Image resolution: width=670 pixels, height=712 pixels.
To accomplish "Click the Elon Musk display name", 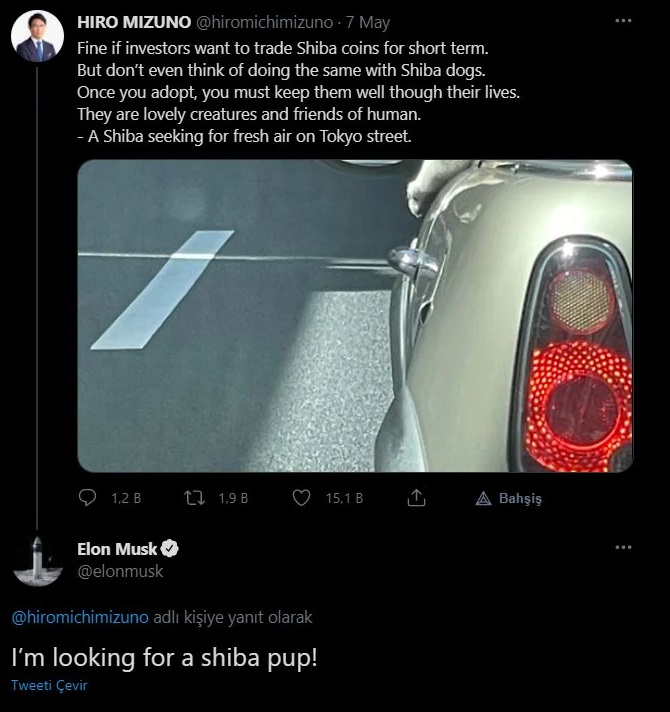I will tap(117, 549).
